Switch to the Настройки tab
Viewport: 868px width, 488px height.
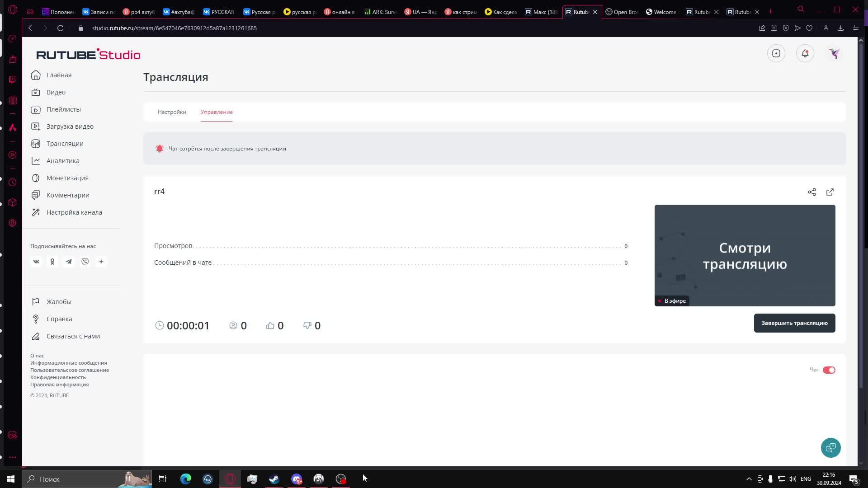tap(171, 112)
